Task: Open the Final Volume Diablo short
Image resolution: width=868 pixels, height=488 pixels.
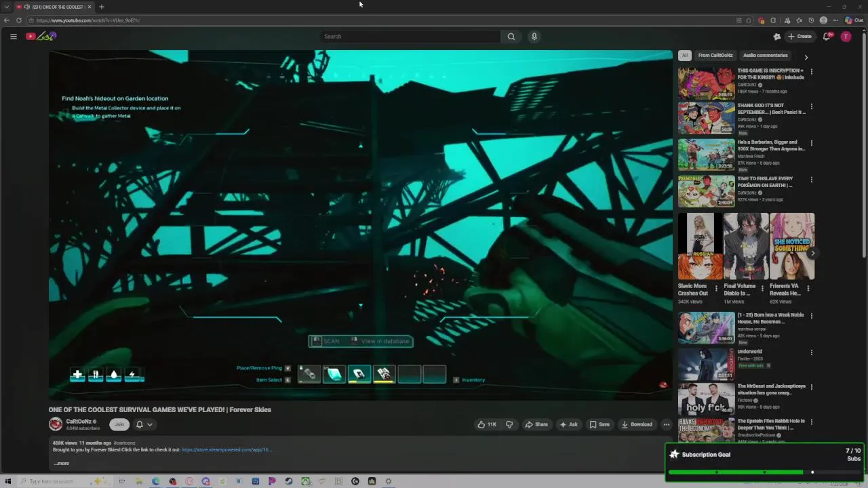Action: tap(746, 247)
